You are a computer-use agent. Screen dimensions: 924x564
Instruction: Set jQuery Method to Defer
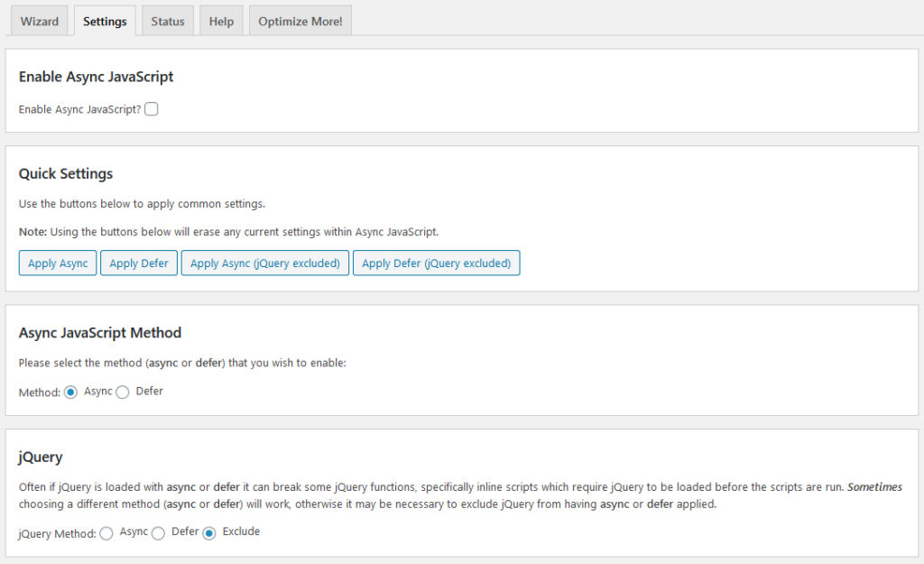tap(158, 533)
